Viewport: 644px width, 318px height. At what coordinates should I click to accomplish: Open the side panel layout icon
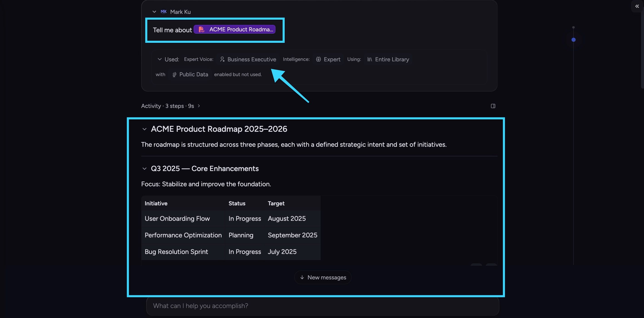493,106
